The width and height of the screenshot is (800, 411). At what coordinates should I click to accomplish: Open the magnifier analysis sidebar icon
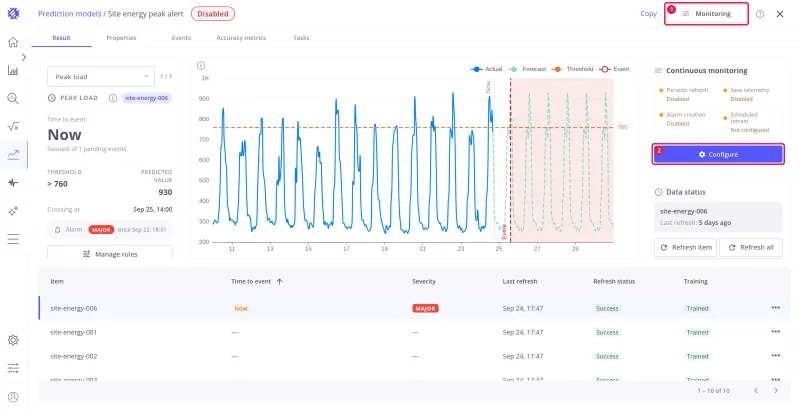[x=13, y=98]
